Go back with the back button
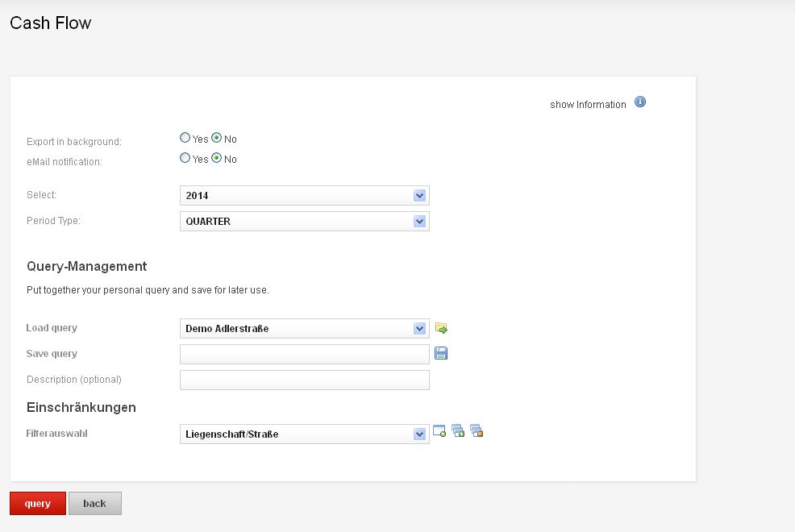The height and width of the screenshot is (532, 795). coord(95,503)
